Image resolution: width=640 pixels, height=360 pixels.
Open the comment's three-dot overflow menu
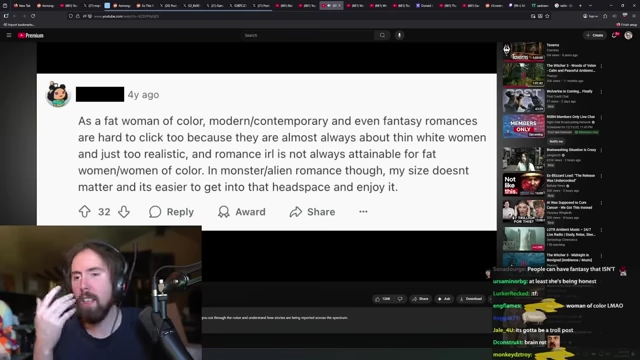363,211
